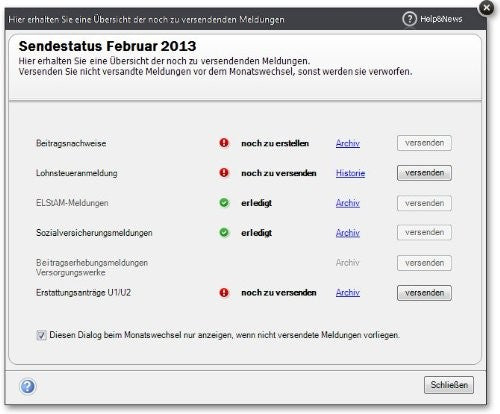Image resolution: width=500 pixels, height=414 pixels.
Task: Open the Archiv link for Sozialversicherungsmeldungen
Action: pyautogui.click(x=348, y=233)
